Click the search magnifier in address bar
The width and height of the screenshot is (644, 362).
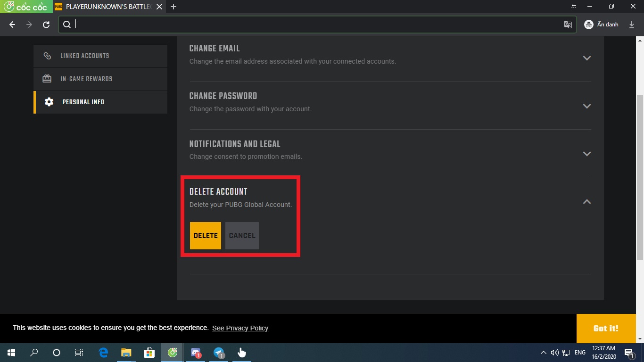(x=67, y=25)
